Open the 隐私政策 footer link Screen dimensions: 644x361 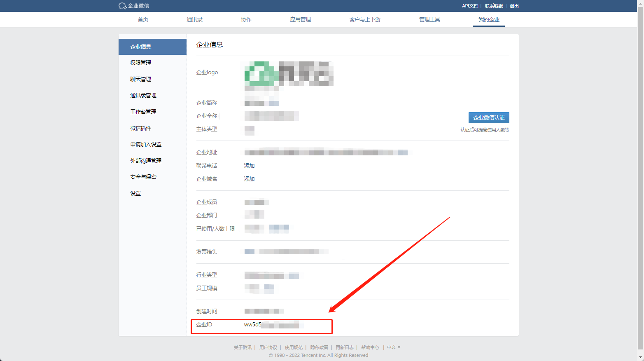tap(319, 347)
